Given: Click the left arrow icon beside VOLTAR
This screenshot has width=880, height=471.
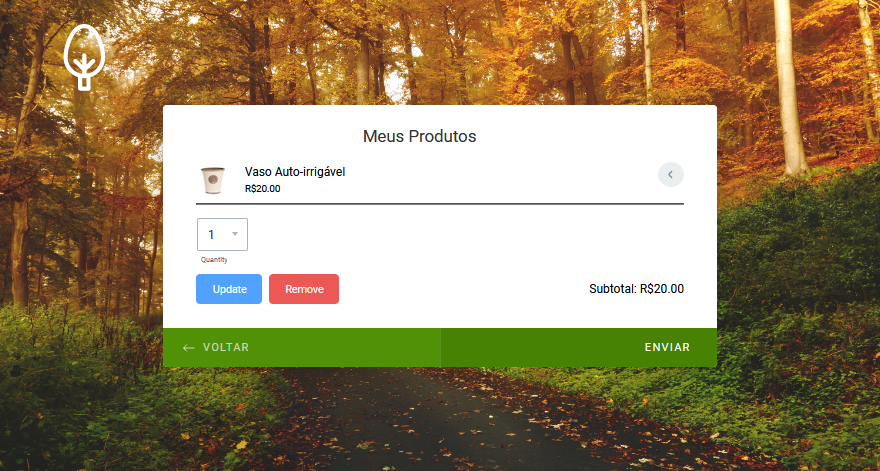Looking at the screenshot, I should click(x=189, y=348).
